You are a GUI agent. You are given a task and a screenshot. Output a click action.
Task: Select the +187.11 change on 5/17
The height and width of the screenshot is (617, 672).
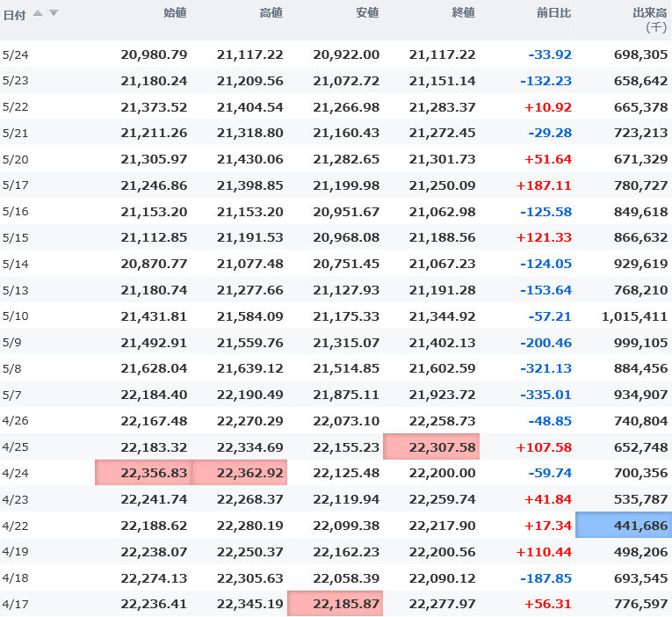(x=544, y=185)
